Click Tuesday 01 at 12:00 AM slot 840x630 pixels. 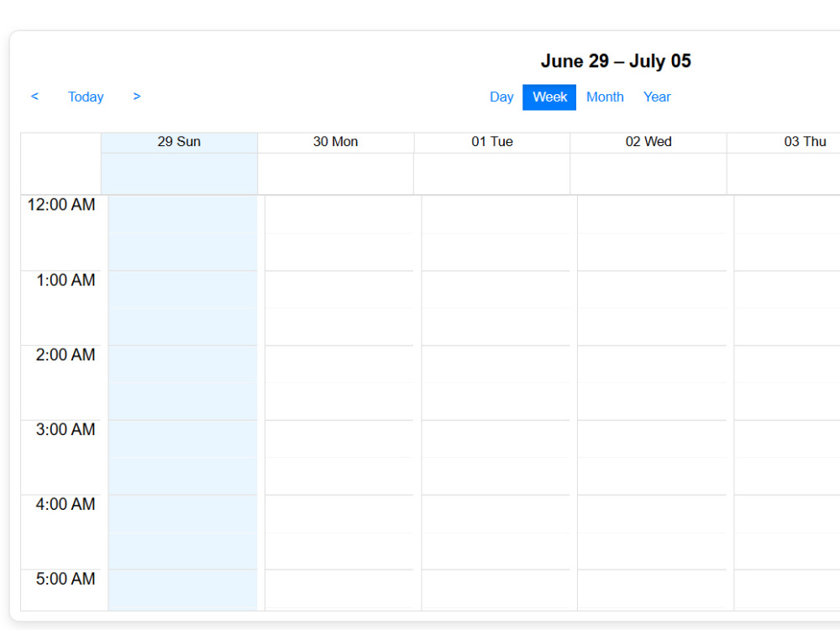coord(496,214)
